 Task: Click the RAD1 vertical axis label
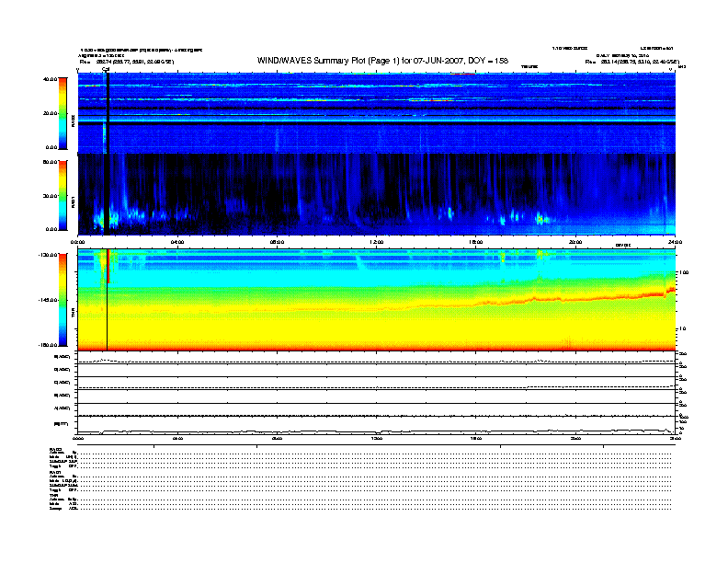(73, 201)
